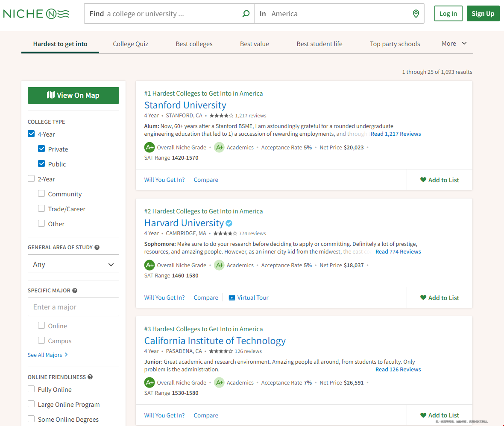Click the Online Friendliness help icon
The width and height of the screenshot is (504, 426).
90,377
